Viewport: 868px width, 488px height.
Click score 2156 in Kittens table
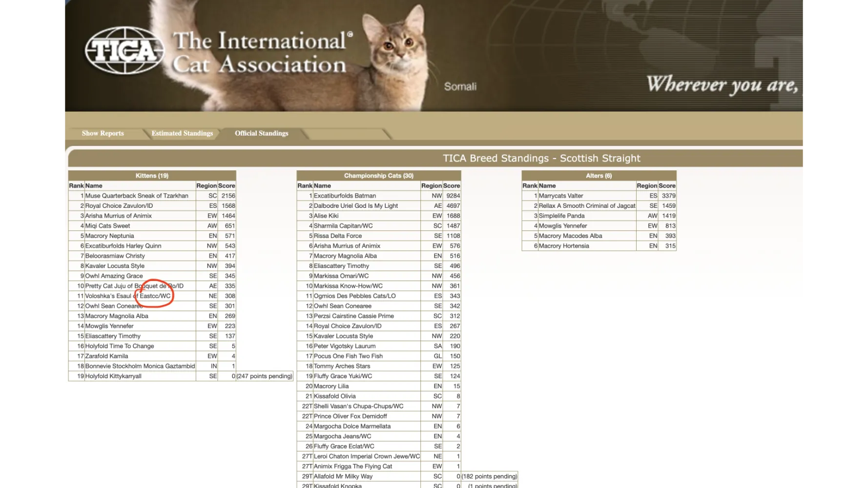pyautogui.click(x=228, y=196)
